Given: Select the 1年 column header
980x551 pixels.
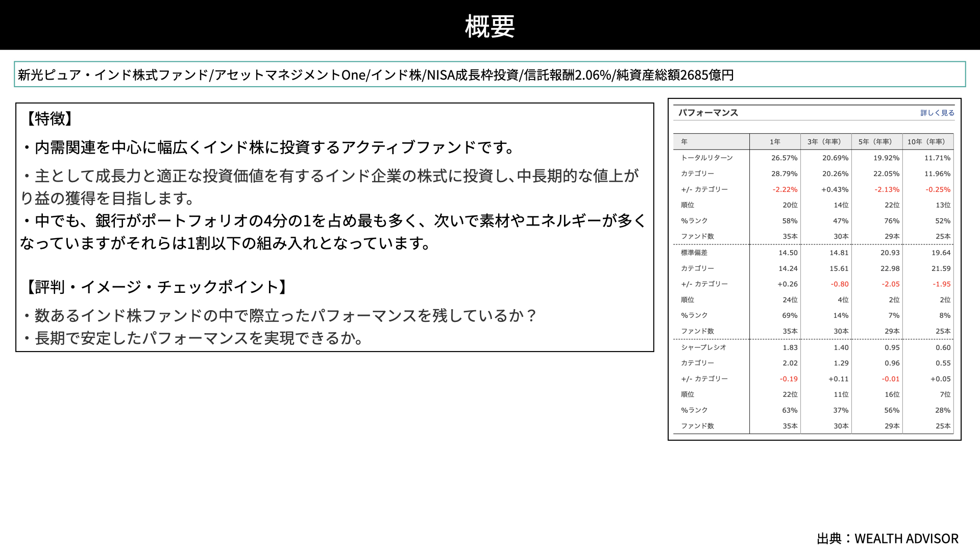Looking at the screenshot, I should [x=775, y=142].
